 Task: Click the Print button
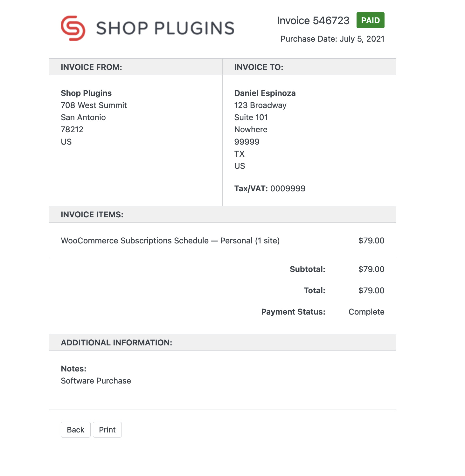(107, 429)
